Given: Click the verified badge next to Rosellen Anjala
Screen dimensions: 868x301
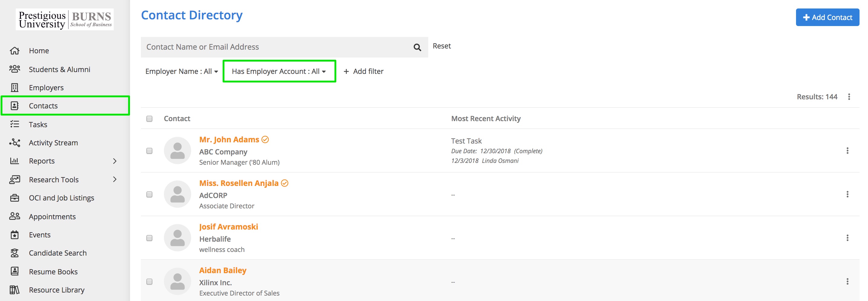Looking at the screenshot, I should [x=285, y=183].
